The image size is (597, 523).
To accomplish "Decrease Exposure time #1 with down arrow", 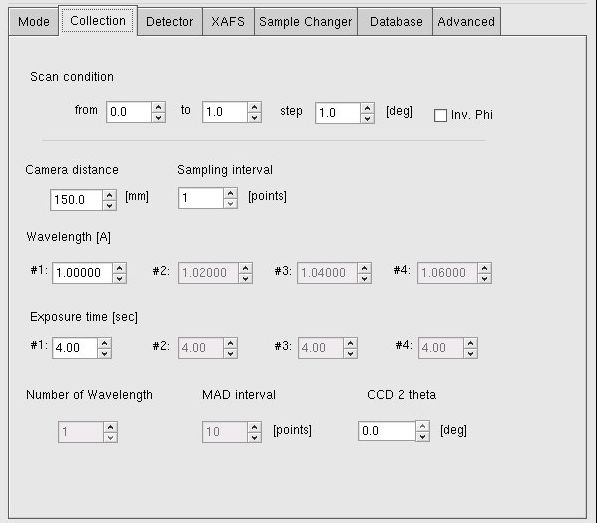I will pos(104,353).
